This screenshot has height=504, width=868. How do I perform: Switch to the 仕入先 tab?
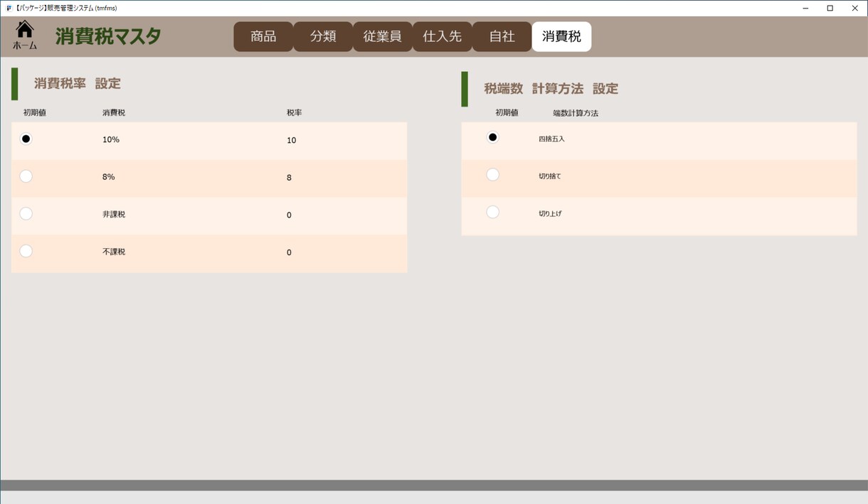[x=443, y=36]
